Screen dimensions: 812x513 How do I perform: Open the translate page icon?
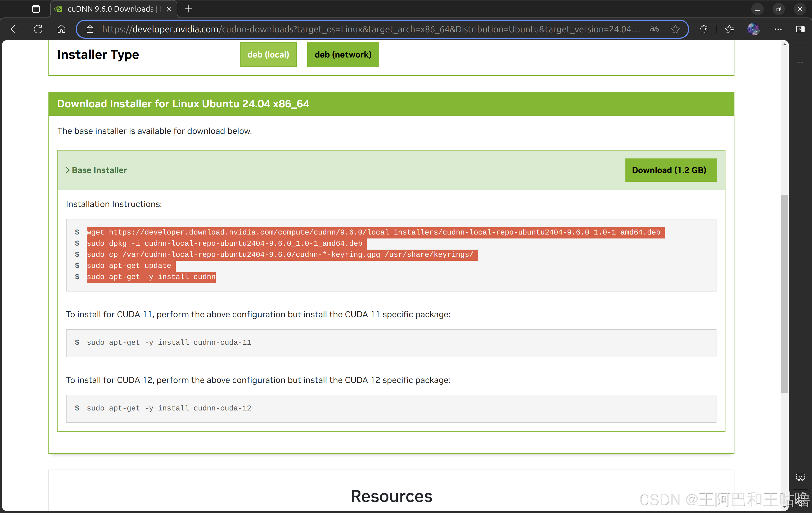(x=654, y=29)
